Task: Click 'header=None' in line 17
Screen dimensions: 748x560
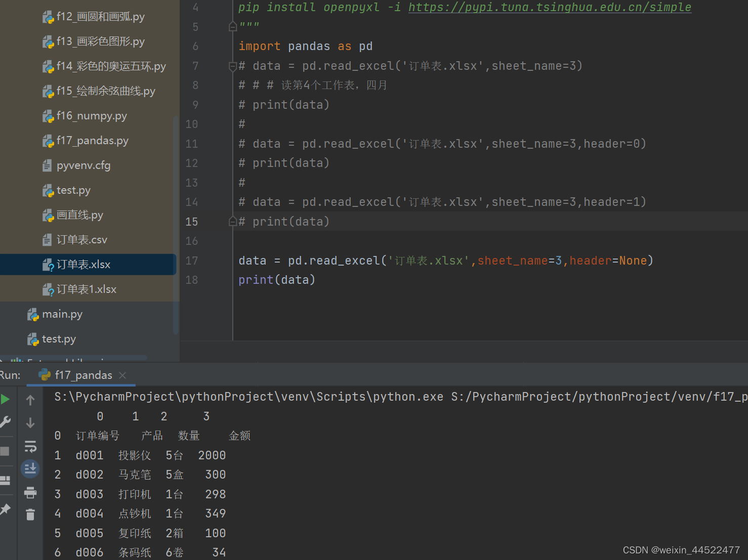Action: pyautogui.click(x=608, y=261)
